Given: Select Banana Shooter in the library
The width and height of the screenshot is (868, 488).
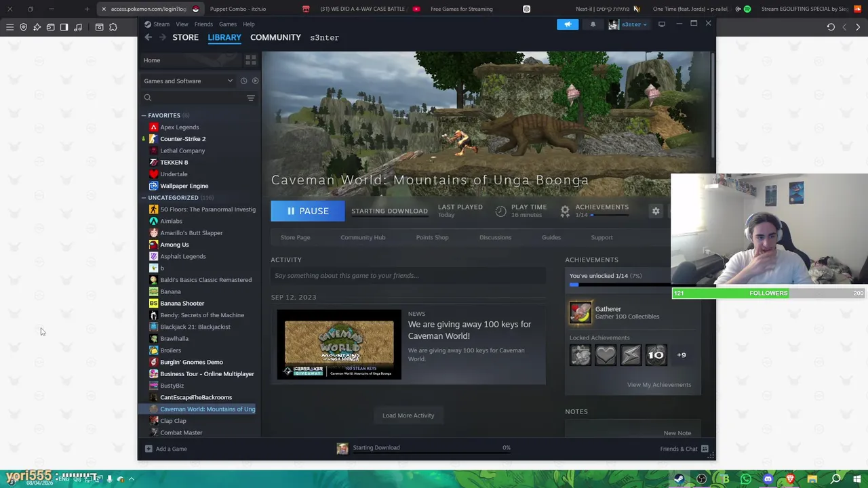Looking at the screenshot, I should pyautogui.click(x=182, y=304).
